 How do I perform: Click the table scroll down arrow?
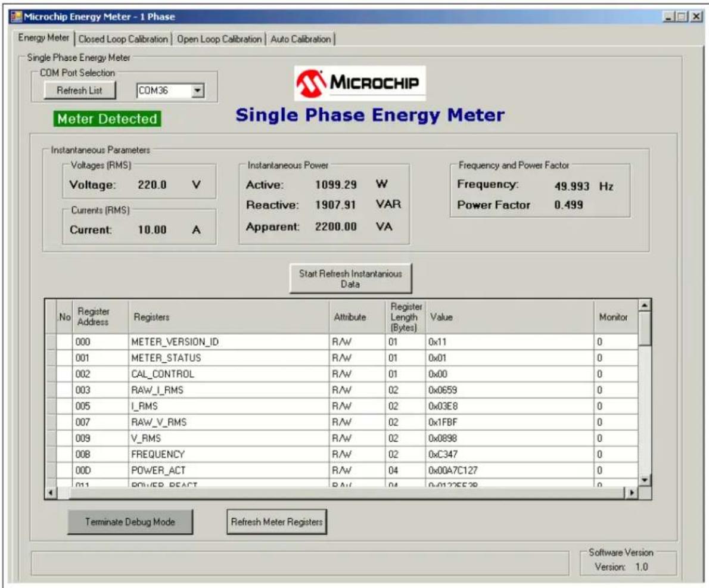tap(645, 480)
